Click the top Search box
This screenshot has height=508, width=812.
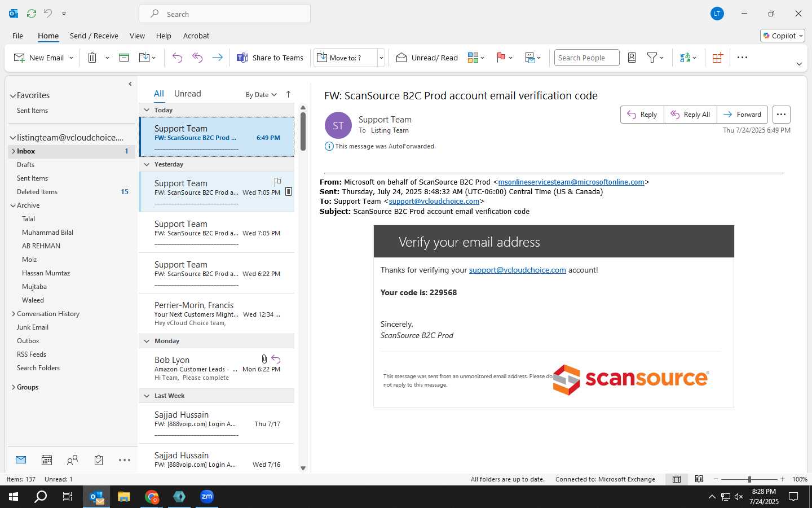[x=224, y=14]
